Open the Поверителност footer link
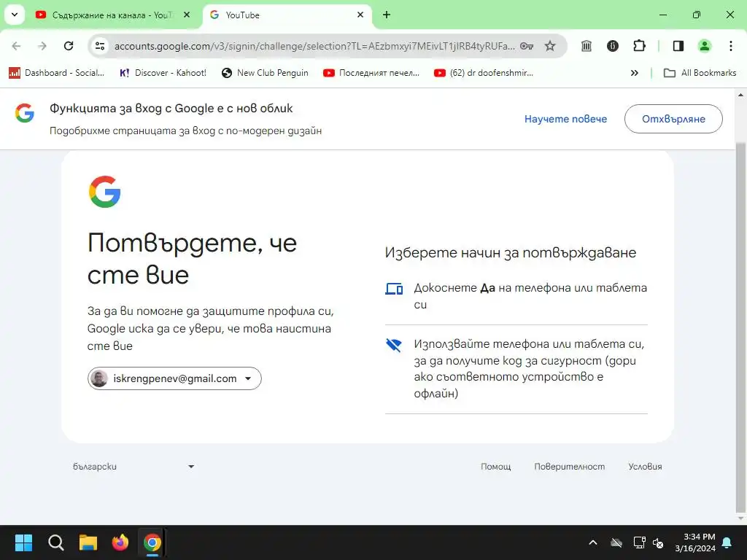The image size is (747, 560). point(569,467)
